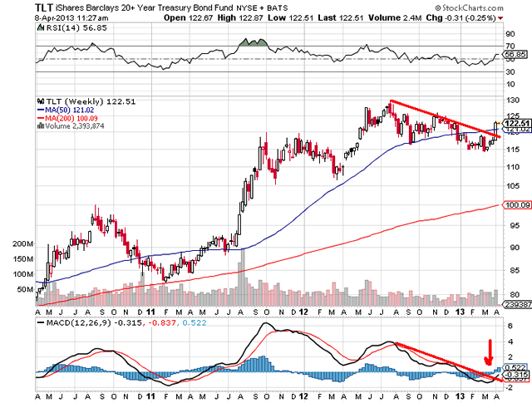Click the 239387 volume tag at the axis bottom
The image size is (532, 403).
click(517, 305)
